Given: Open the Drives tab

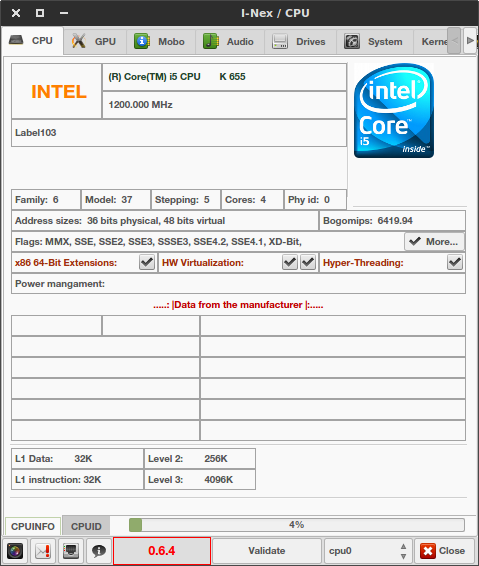Looking at the screenshot, I should point(300,42).
